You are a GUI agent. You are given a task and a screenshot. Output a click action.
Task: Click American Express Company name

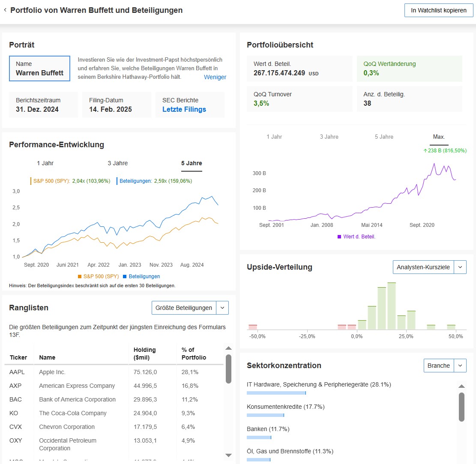[x=77, y=386]
